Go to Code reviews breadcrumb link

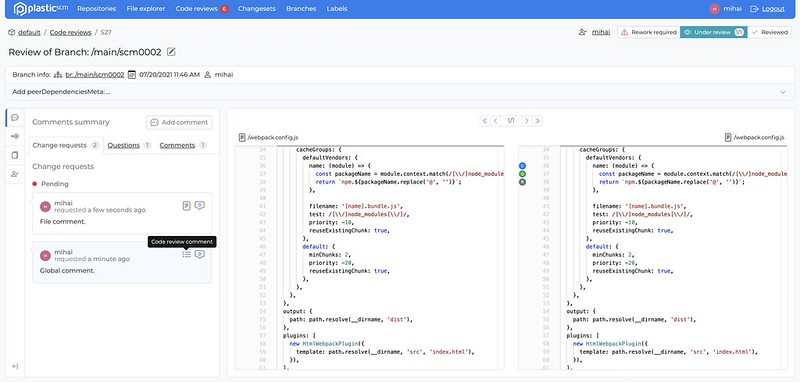pos(70,32)
